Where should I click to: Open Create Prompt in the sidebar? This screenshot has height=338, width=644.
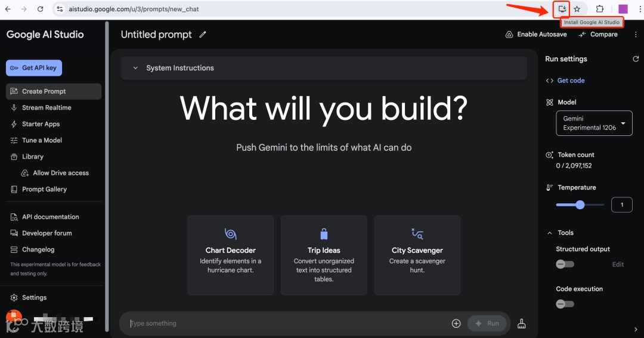pos(54,92)
